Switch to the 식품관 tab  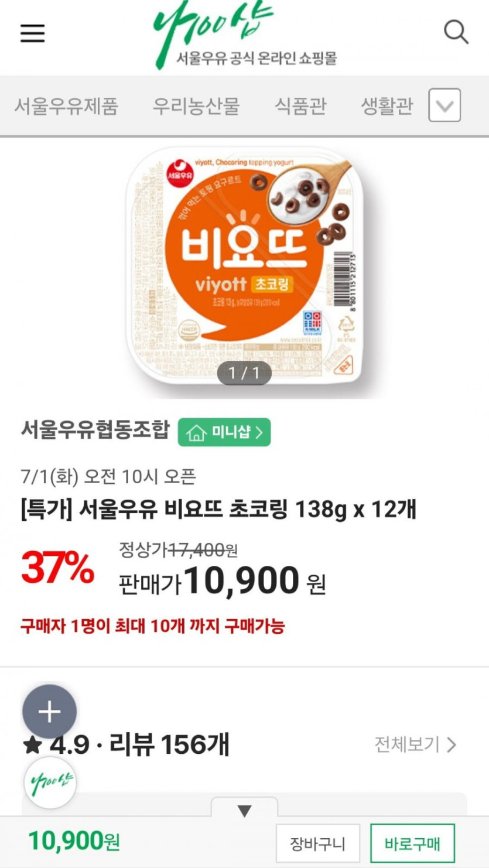point(300,106)
